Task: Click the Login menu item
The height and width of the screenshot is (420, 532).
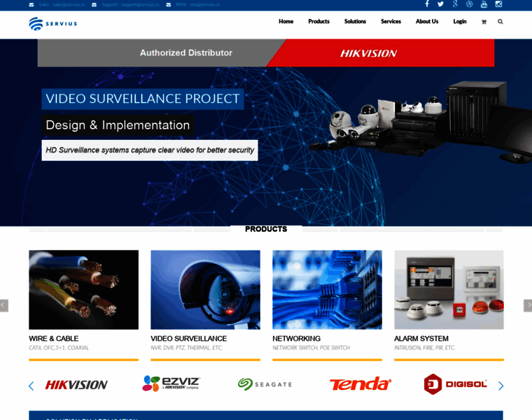Action: [x=460, y=22]
